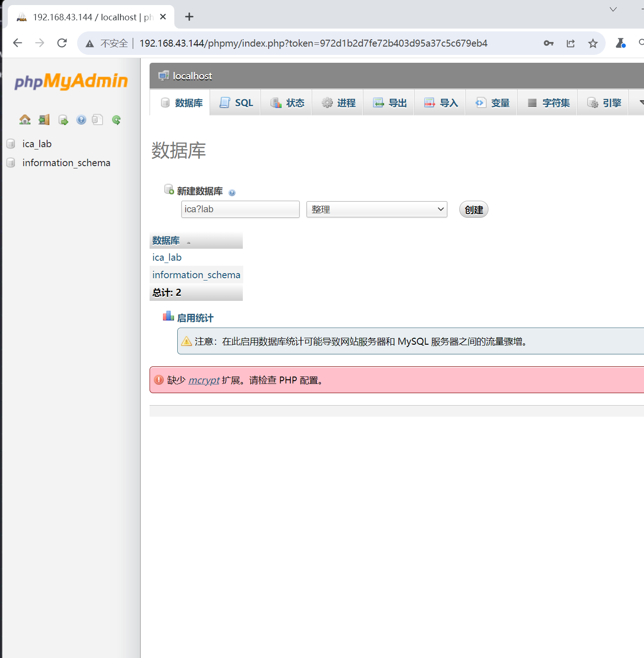The width and height of the screenshot is (644, 658).
Task: Click database icon beside information_schema in sidebar
Action: 11,163
